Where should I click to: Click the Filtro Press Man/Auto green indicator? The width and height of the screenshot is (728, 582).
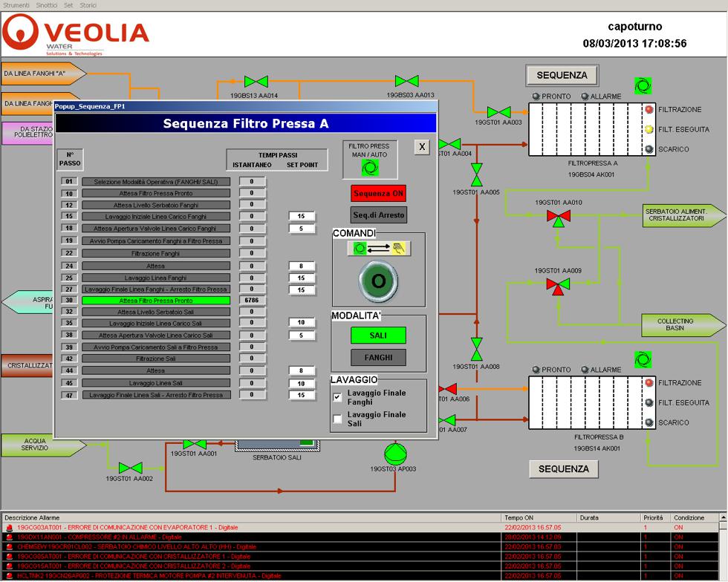[370, 168]
